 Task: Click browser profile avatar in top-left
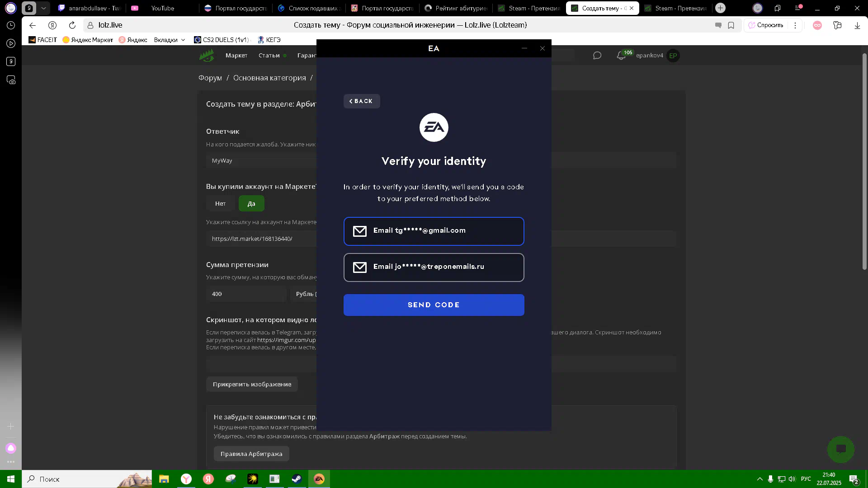pos(10,8)
